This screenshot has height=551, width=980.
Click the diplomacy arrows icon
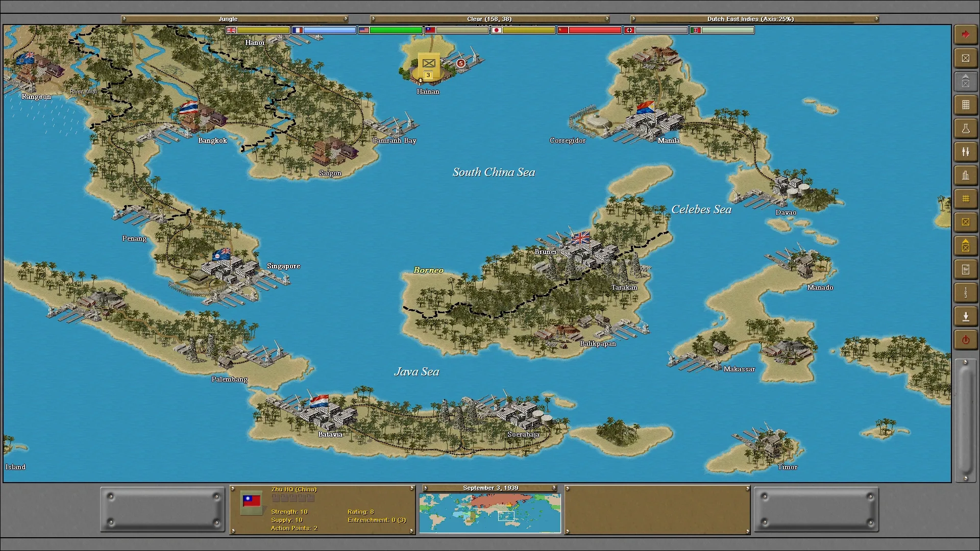tap(965, 152)
